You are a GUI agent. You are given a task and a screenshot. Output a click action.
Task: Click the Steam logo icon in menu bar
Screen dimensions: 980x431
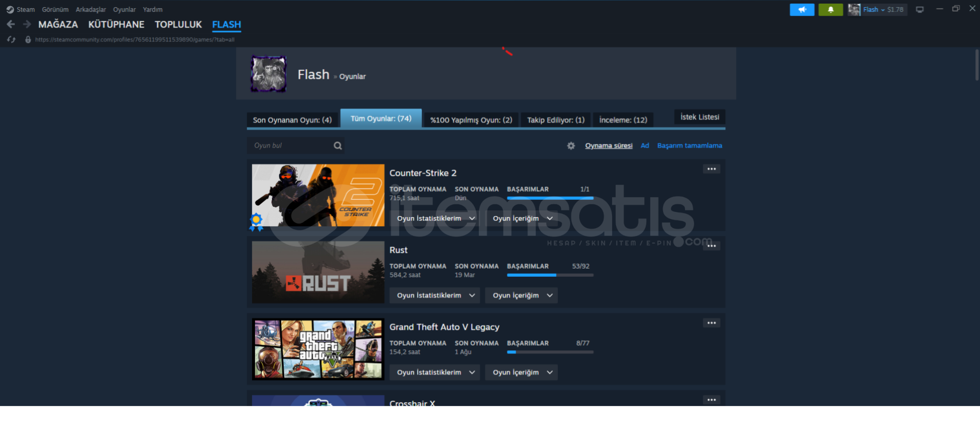point(10,10)
